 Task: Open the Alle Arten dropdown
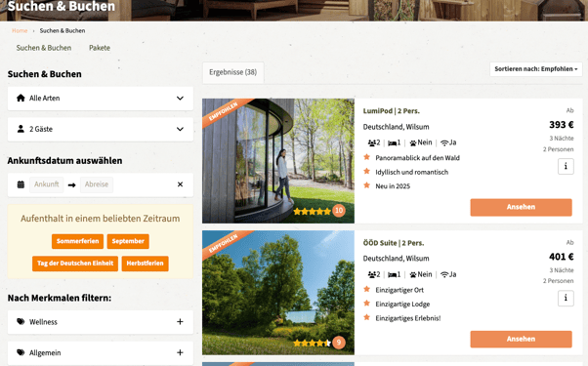[101, 99]
